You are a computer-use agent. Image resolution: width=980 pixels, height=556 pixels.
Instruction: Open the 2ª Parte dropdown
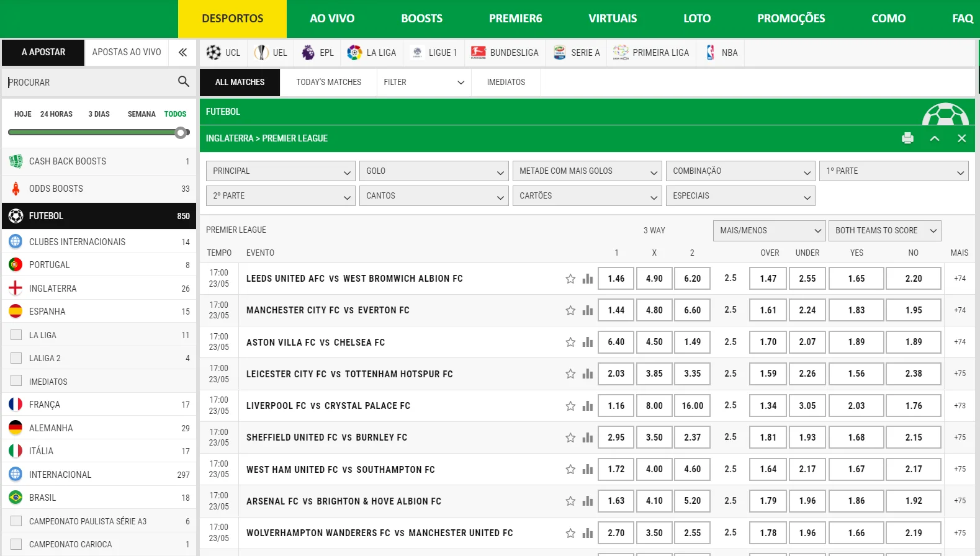pos(281,196)
